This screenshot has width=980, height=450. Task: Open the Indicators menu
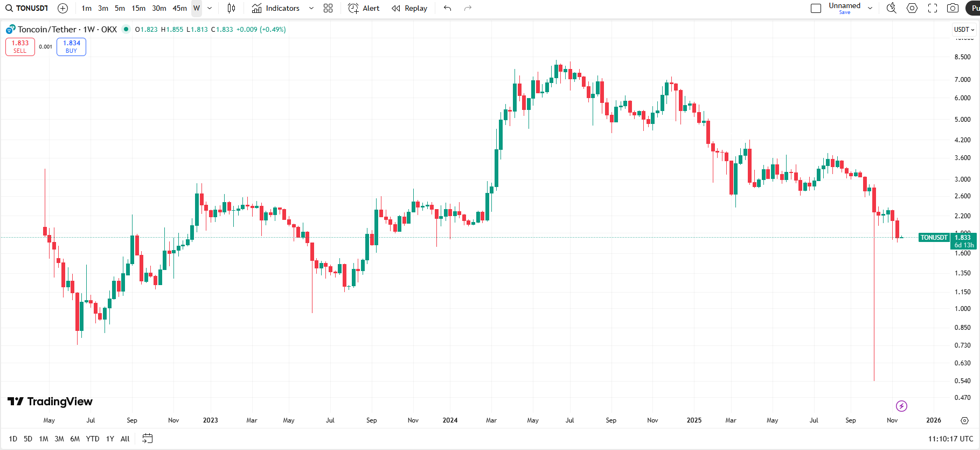276,8
